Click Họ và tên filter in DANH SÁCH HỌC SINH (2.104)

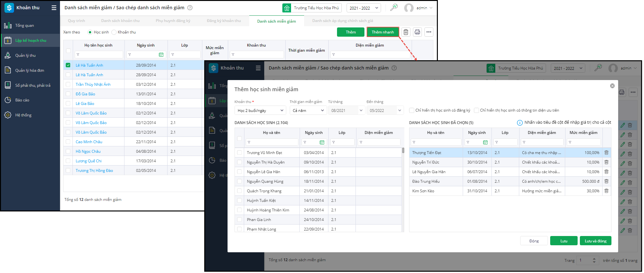(272, 142)
